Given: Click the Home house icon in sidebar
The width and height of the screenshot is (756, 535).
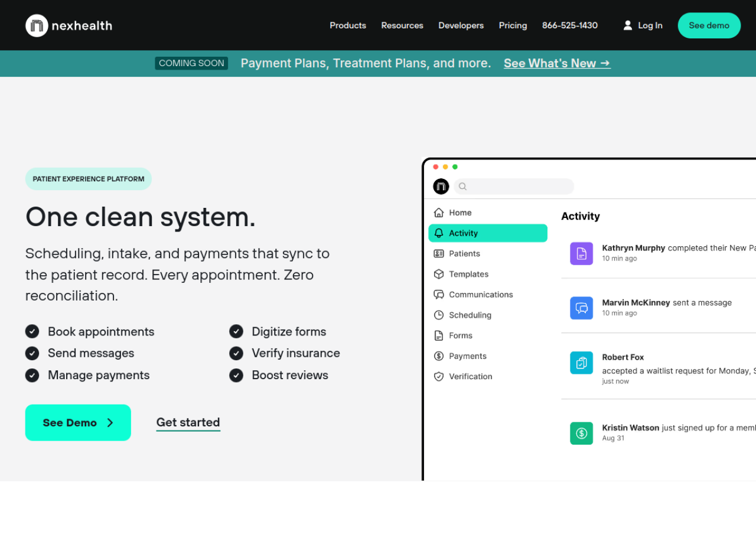Looking at the screenshot, I should [x=439, y=213].
